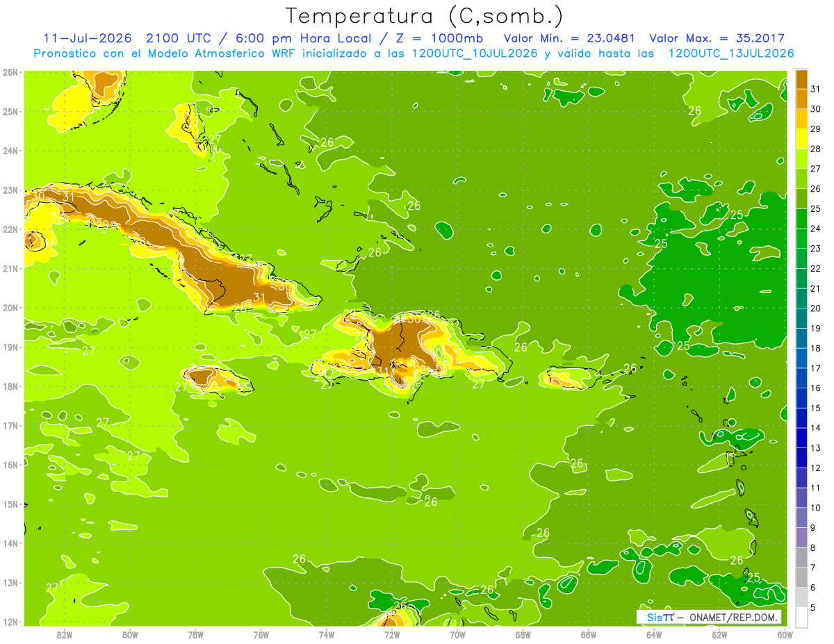Image resolution: width=834 pixels, height=644 pixels.
Task: Click the 14N latitude axis label
Action: [10, 543]
